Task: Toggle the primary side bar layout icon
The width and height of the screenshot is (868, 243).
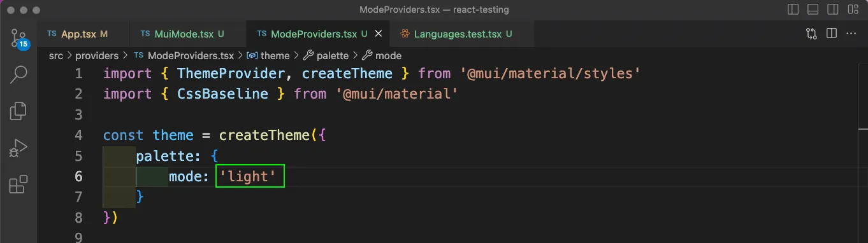Action: point(793,10)
